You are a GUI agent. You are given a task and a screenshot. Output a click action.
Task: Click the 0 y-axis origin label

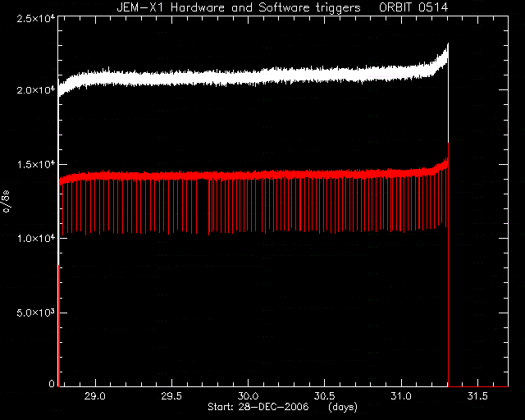tap(52, 383)
